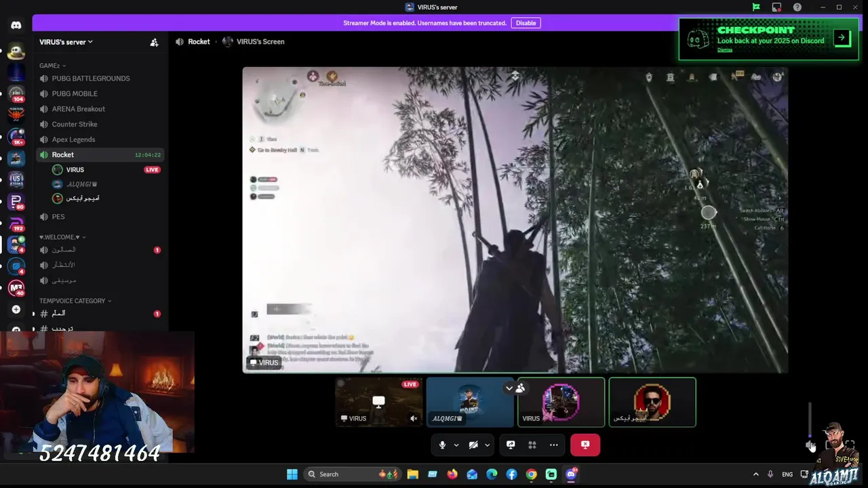This screenshot has width=868, height=488.
Task: Show hidden icons in the system tray
Action: (x=756, y=474)
